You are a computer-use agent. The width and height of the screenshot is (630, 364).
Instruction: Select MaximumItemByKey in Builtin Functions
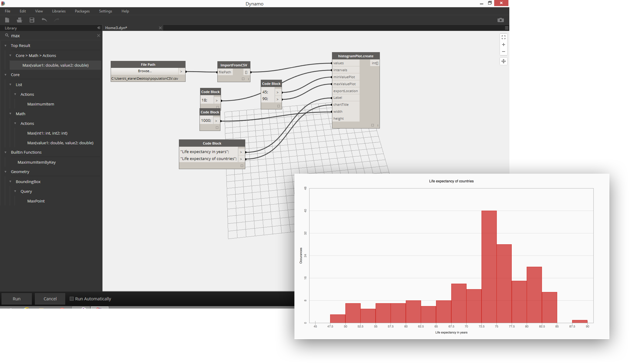click(37, 162)
